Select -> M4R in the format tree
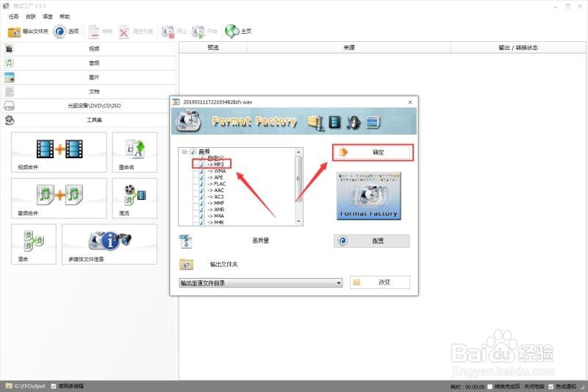 point(215,222)
